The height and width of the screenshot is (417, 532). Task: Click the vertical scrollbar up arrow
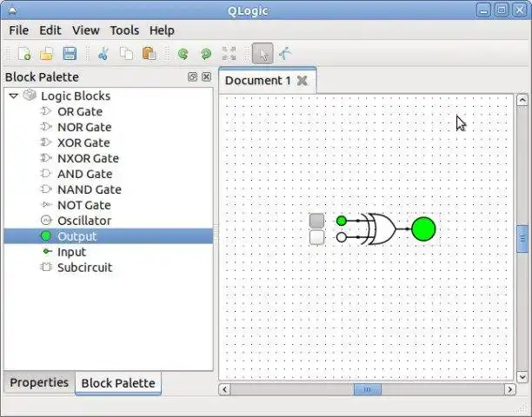click(x=522, y=100)
